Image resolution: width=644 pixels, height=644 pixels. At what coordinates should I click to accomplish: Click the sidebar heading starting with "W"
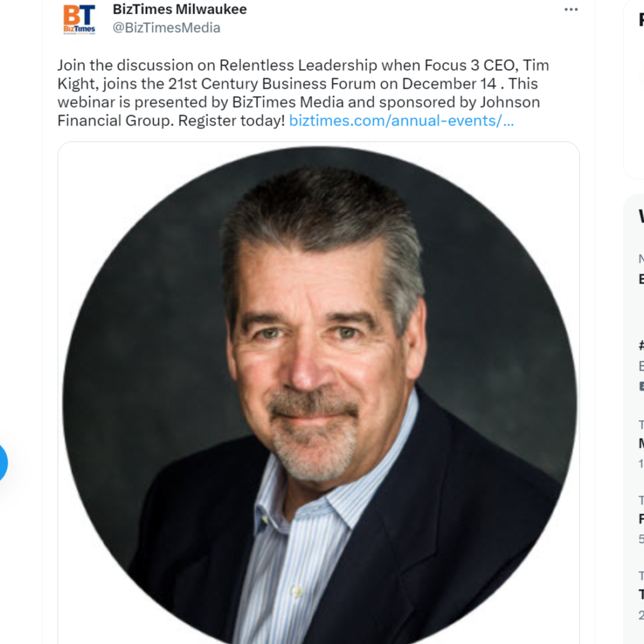(x=641, y=216)
